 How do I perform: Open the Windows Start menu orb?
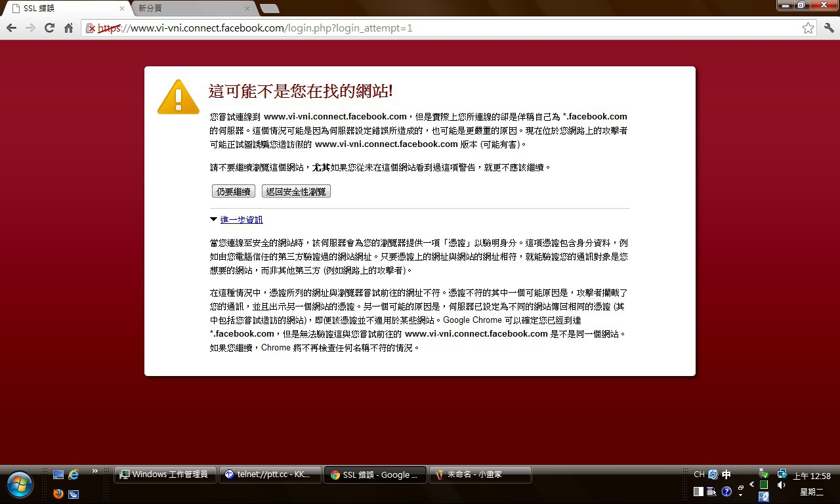[18, 485]
